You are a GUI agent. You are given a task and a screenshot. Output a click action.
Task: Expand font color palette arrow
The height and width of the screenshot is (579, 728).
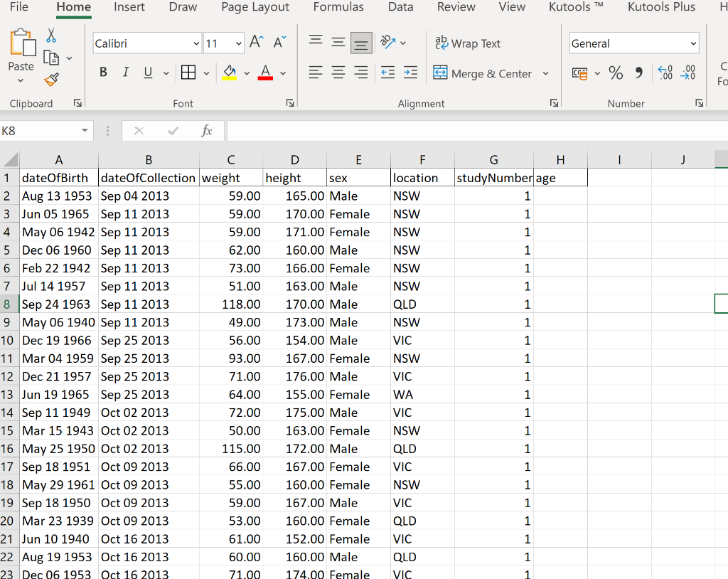[x=283, y=73]
